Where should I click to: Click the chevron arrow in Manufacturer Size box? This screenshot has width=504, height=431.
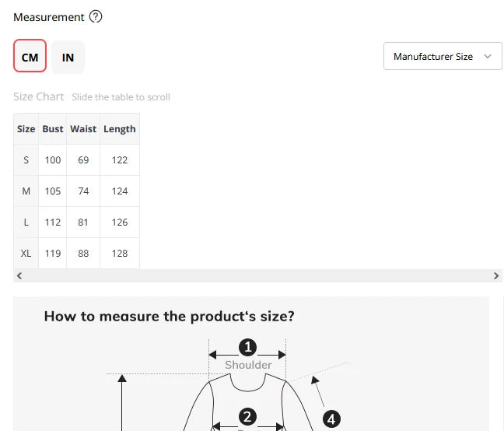(x=488, y=57)
